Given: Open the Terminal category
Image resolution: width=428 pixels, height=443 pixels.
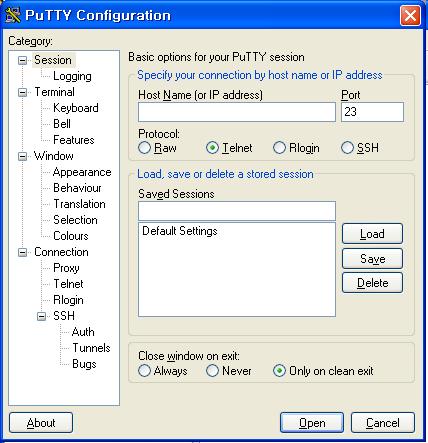Looking at the screenshot, I should [x=55, y=92].
